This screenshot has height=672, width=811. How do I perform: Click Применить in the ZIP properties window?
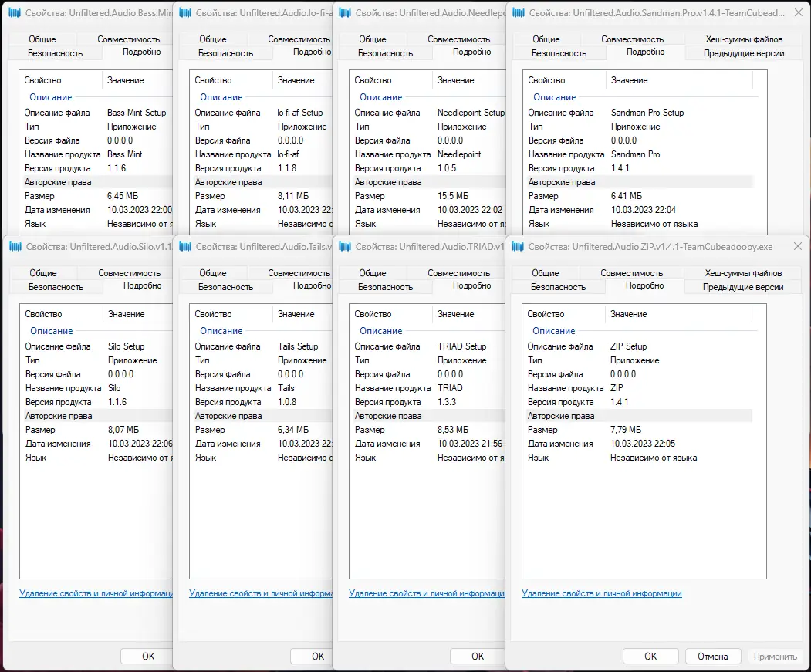click(776, 657)
